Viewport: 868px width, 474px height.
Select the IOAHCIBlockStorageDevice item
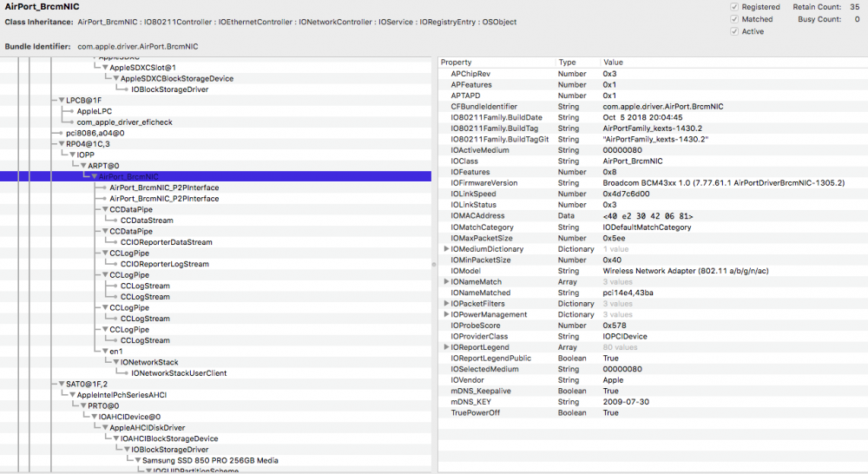click(x=169, y=438)
